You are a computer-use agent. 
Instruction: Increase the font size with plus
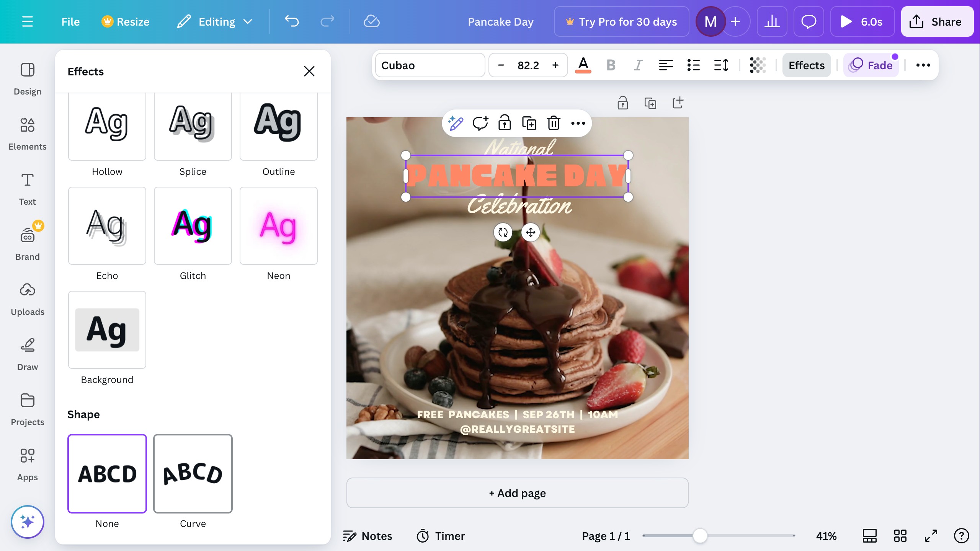tap(555, 65)
